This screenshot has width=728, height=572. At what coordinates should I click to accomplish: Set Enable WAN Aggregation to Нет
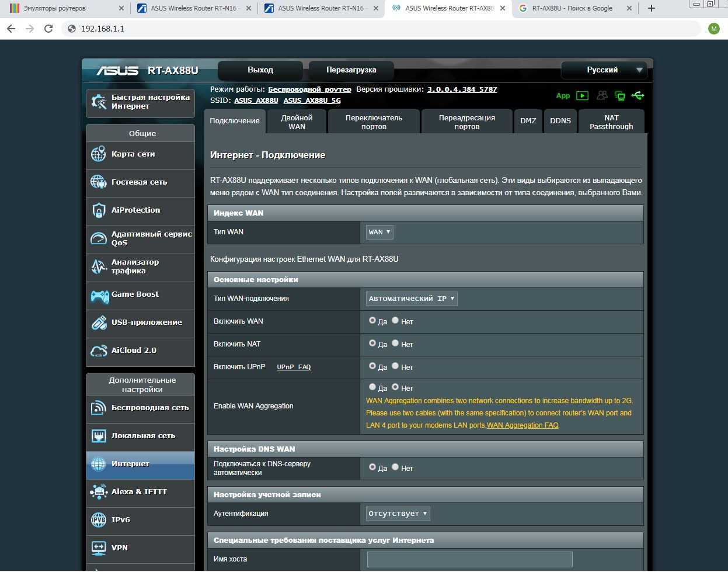click(395, 387)
